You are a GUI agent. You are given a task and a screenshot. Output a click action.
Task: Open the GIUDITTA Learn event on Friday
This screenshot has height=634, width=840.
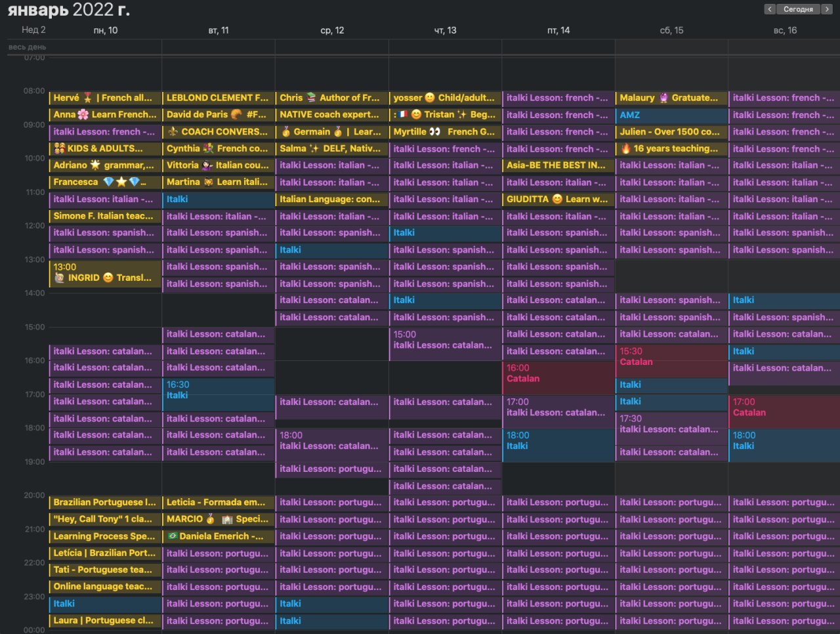(x=558, y=199)
